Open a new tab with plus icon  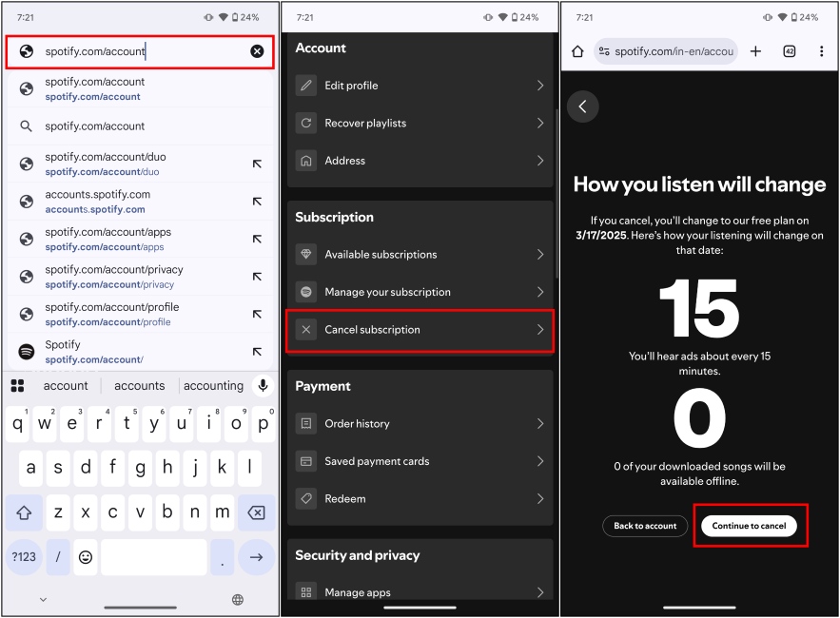click(755, 51)
